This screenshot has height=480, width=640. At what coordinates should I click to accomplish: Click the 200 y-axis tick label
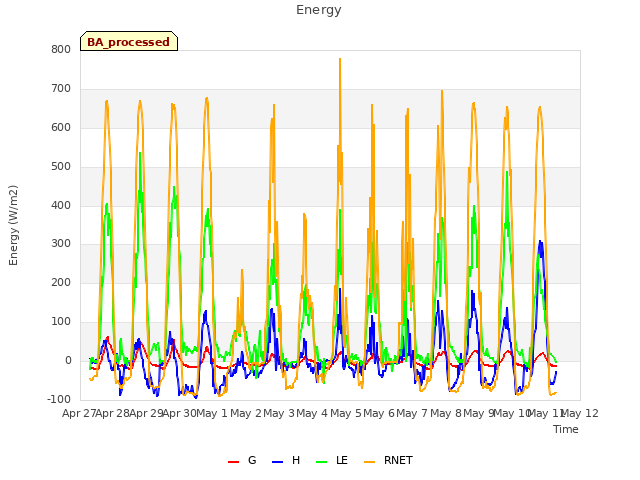tap(61, 282)
